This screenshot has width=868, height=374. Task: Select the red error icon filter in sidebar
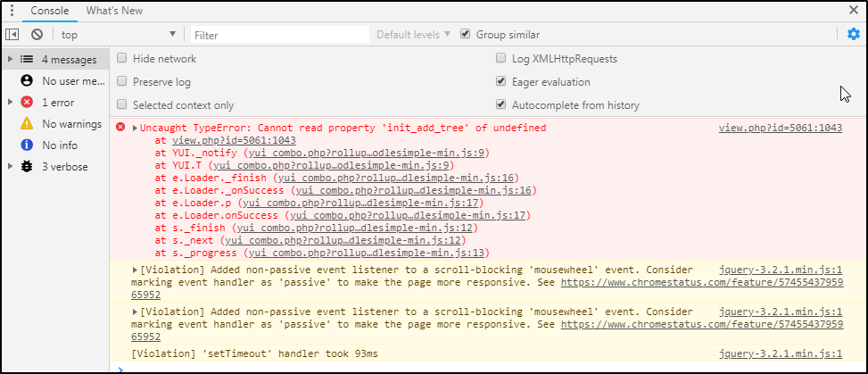click(27, 102)
